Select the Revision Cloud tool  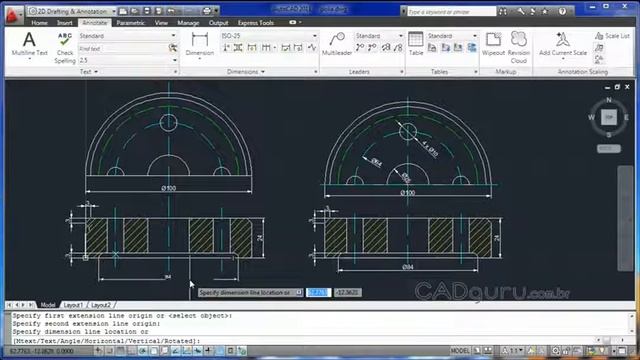(x=519, y=48)
